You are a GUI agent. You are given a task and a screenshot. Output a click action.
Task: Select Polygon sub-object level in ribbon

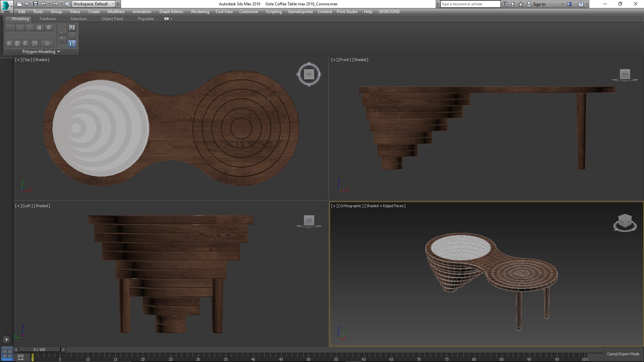39,27
